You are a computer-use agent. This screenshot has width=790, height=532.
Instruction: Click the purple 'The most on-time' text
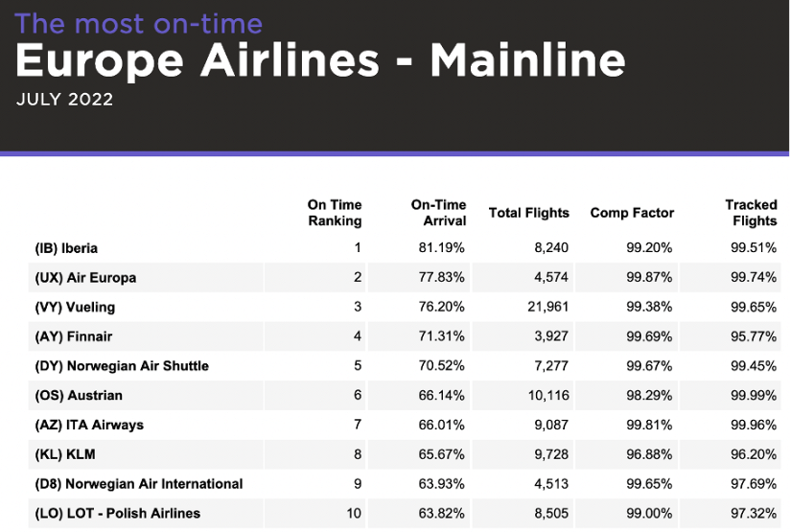click(139, 22)
